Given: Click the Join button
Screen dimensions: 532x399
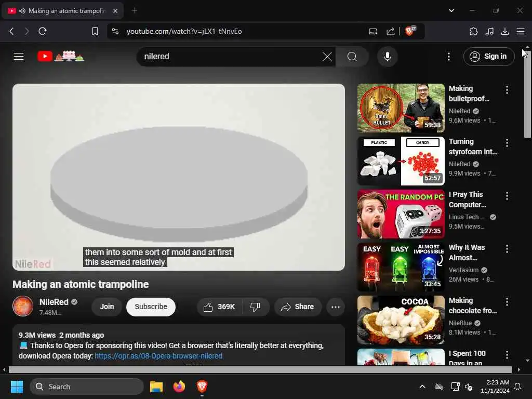Looking at the screenshot, I should 107,307.
